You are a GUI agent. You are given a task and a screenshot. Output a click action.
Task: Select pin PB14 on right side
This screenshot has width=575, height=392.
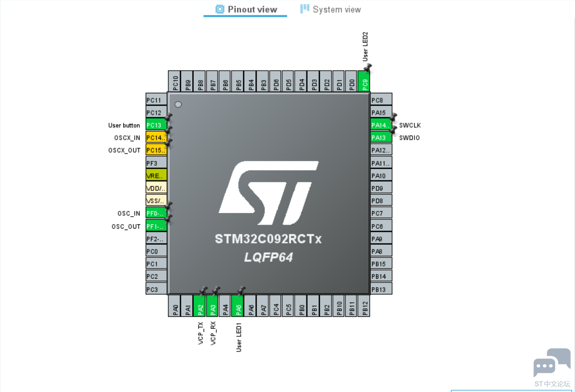[381, 276]
